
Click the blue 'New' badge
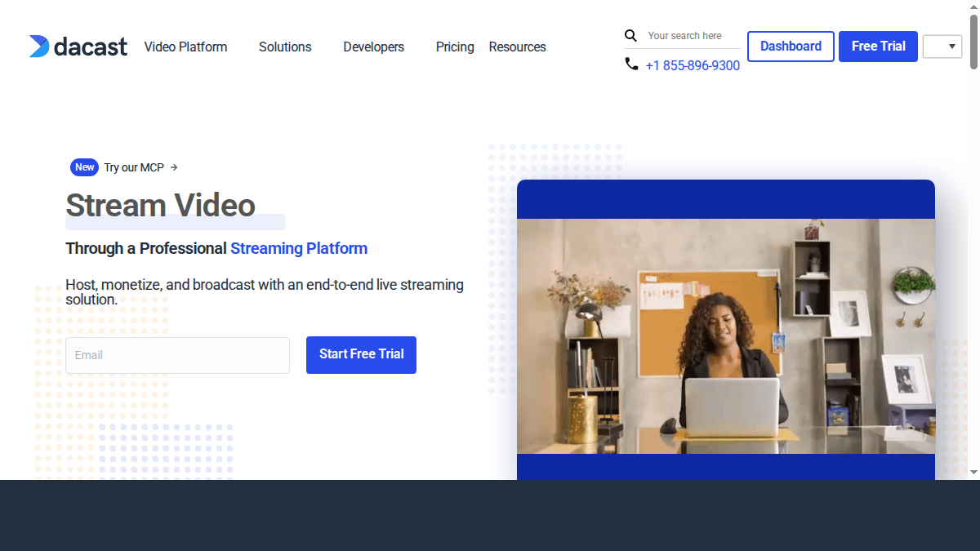coord(84,167)
